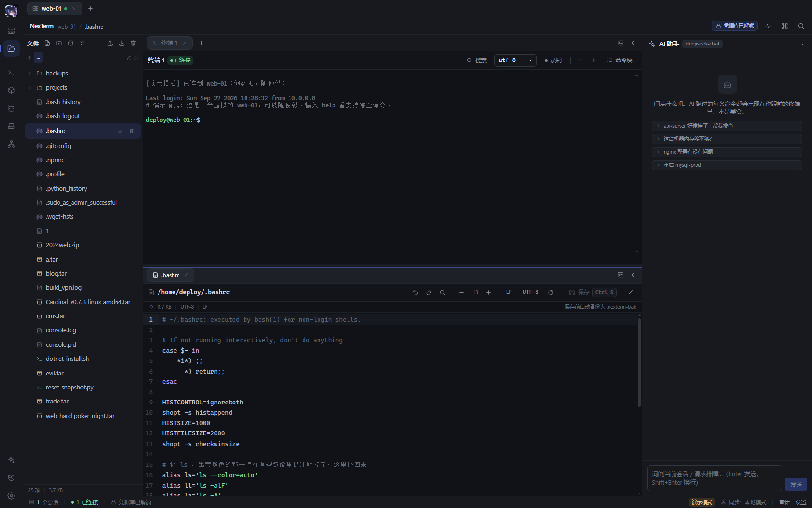The height and width of the screenshot is (508, 812).
Task: Toggle terminal session recording (录制)
Action: [x=553, y=60]
